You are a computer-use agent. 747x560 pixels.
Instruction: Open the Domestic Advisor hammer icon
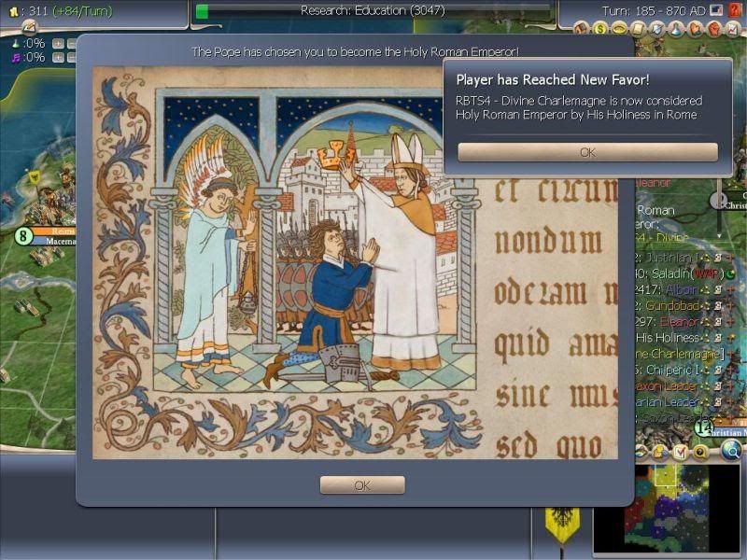581,30
